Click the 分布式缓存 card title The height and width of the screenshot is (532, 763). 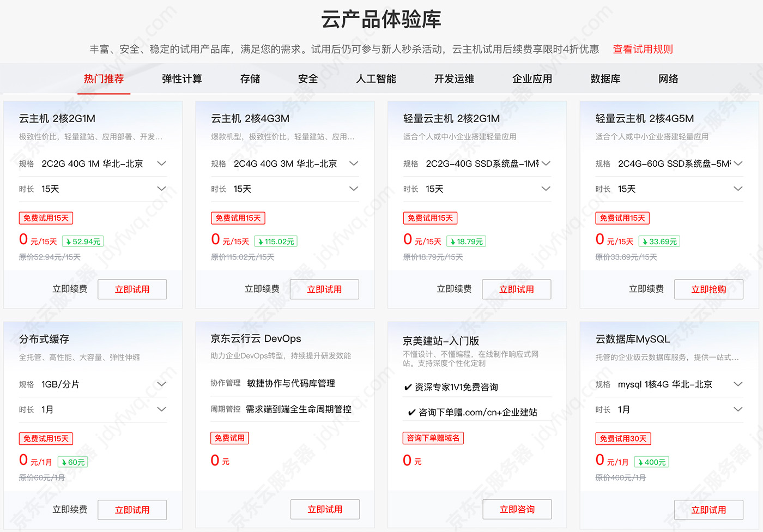(44, 339)
